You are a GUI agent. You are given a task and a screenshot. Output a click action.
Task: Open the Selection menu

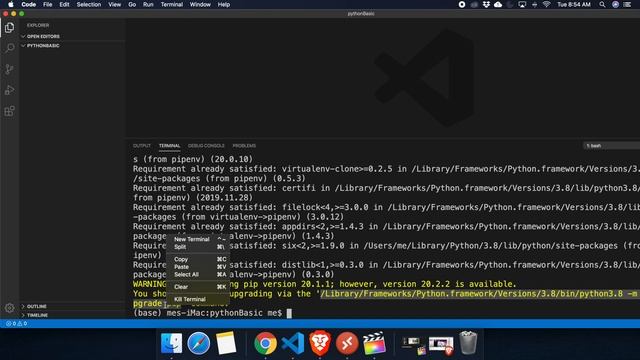[89, 4]
